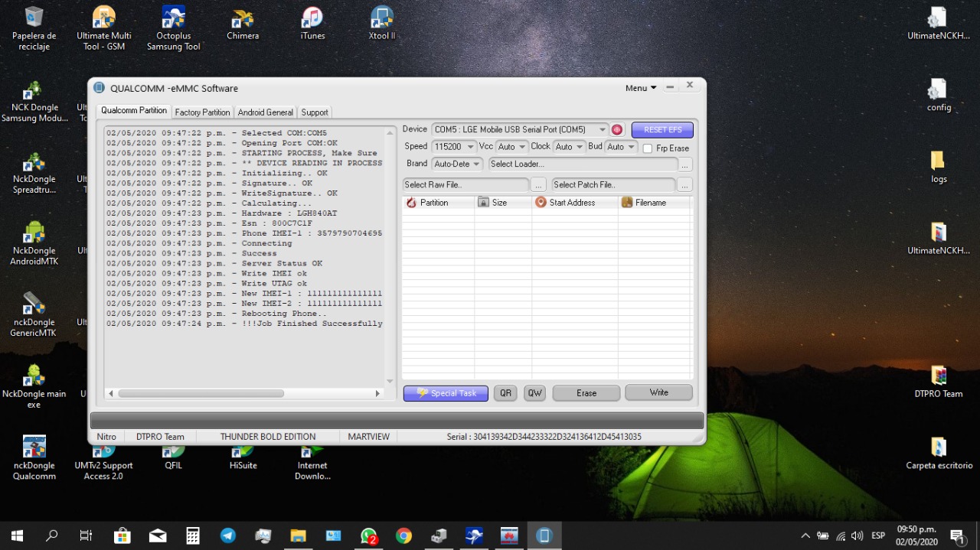Open nckDongle GenericMTK shortcut
The width and height of the screenshot is (980, 550).
34,315
